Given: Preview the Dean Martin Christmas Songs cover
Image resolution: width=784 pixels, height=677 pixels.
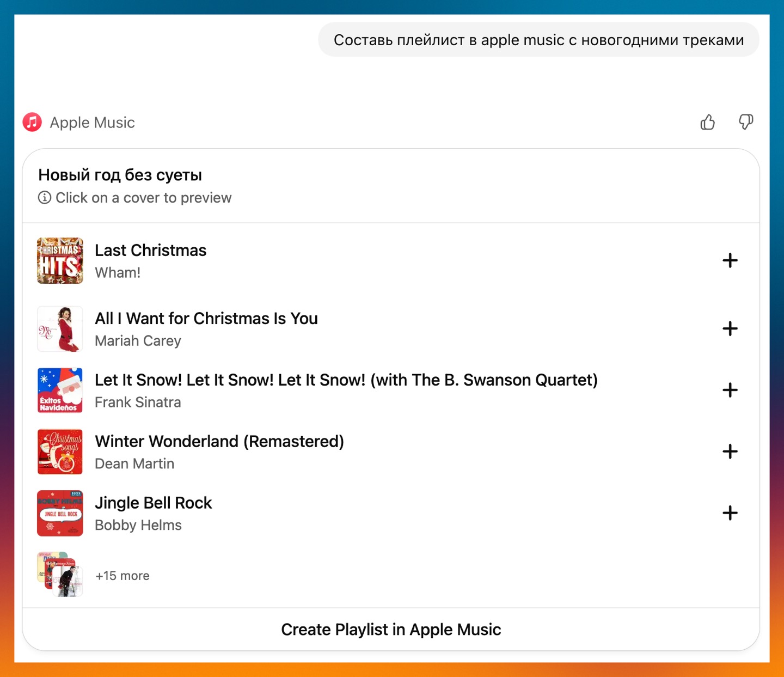Looking at the screenshot, I should point(60,452).
